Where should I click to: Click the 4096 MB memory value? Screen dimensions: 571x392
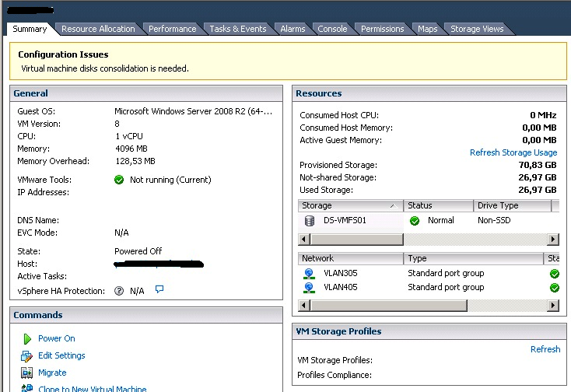tap(131, 149)
